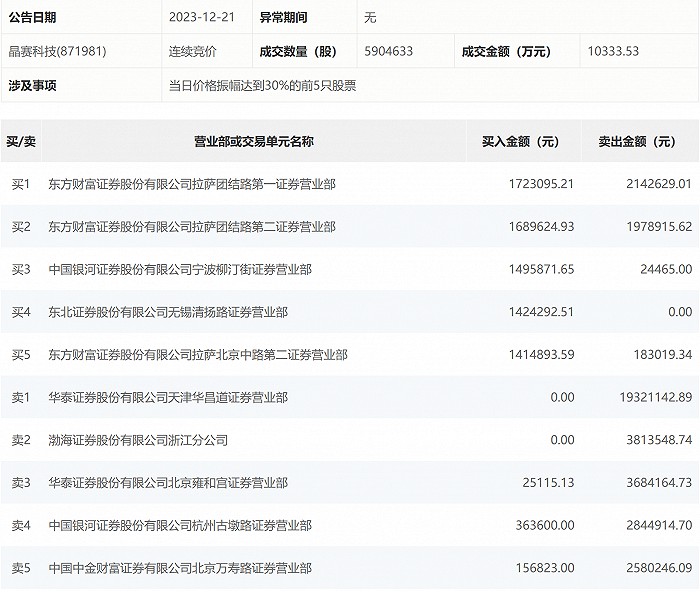Click buy amount 1723095.21
The image size is (700, 591).
pos(541,184)
